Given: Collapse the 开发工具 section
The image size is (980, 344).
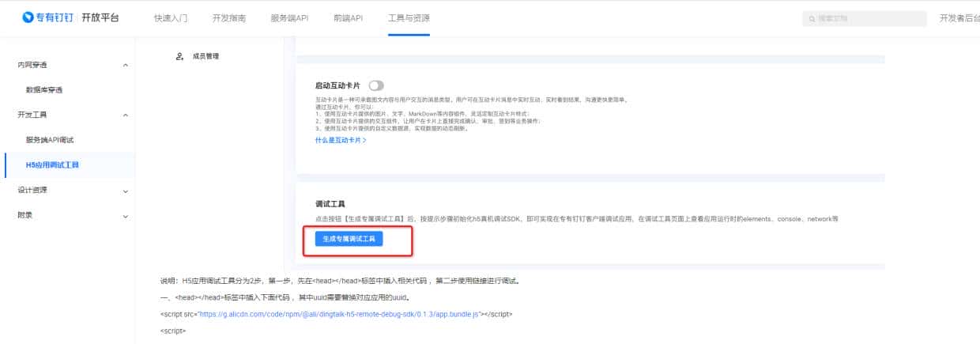Looking at the screenshot, I should (x=126, y=115).
